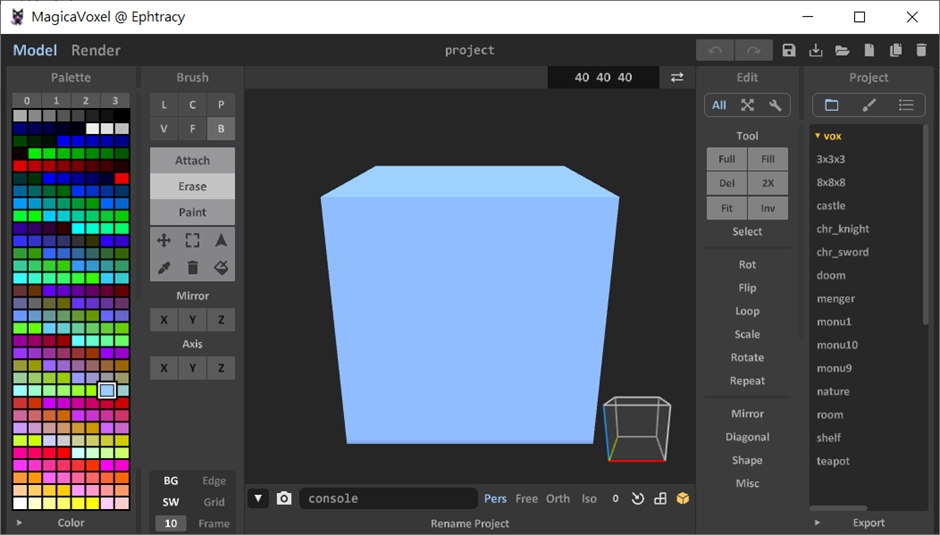Pick the bright red swatch in palette

20,166
